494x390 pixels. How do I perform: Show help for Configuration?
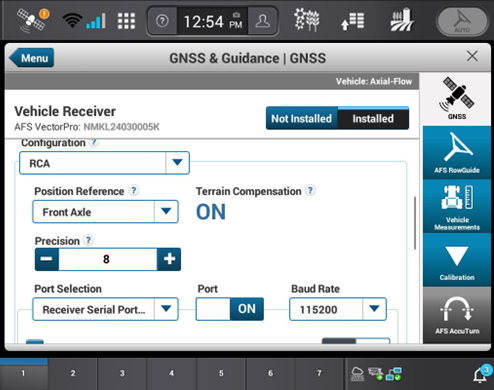pos(95,142)
